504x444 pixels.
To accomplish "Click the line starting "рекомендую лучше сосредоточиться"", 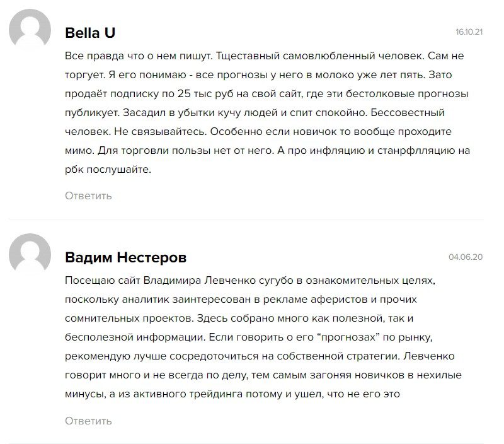I will pyautogui.click(x=260, y=356).
